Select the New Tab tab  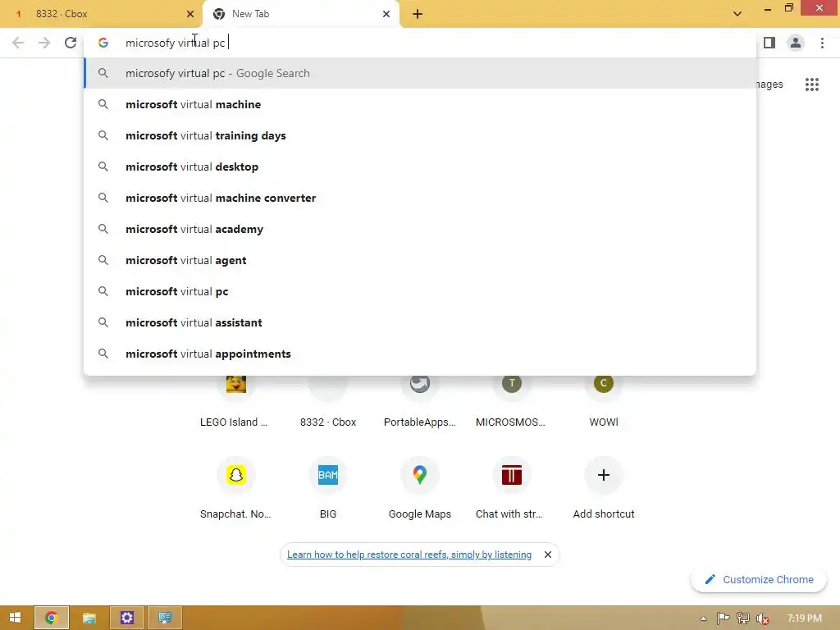pyautogui.click(x=300, y=14)
